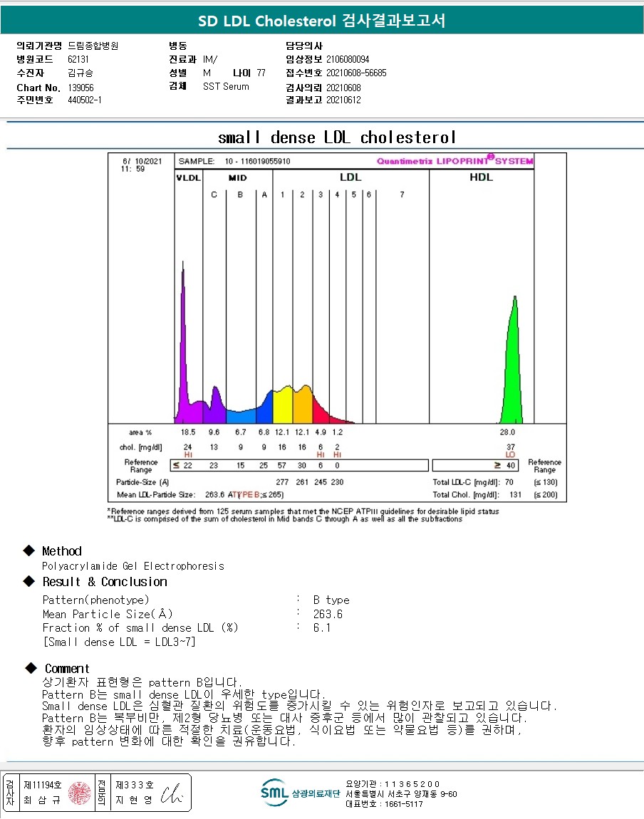This screenshot has height=819, width=644.
Task: Click the yellow LDL 1 band area
Action: coord(283,406)
